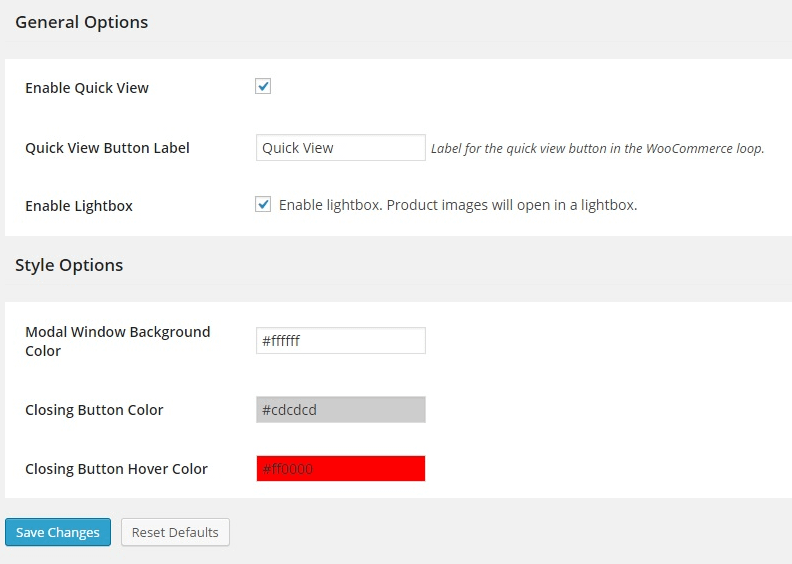Click the "Quick View Button Label" row label

pos(107,148)
